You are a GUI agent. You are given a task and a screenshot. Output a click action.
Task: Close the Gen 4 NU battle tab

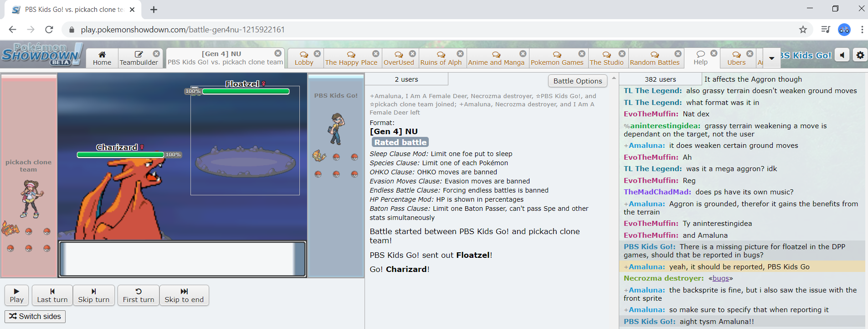pos(278,53)
